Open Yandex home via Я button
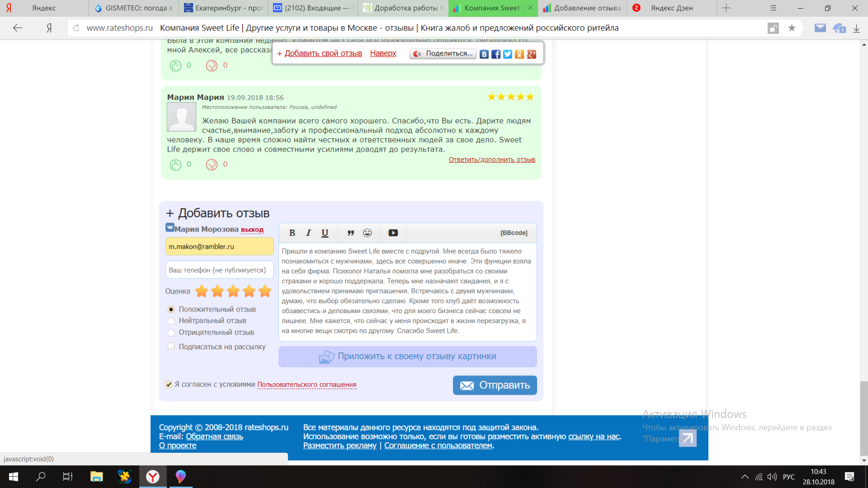The height and width of the screenshot is (488, 868). click(49, 28)
